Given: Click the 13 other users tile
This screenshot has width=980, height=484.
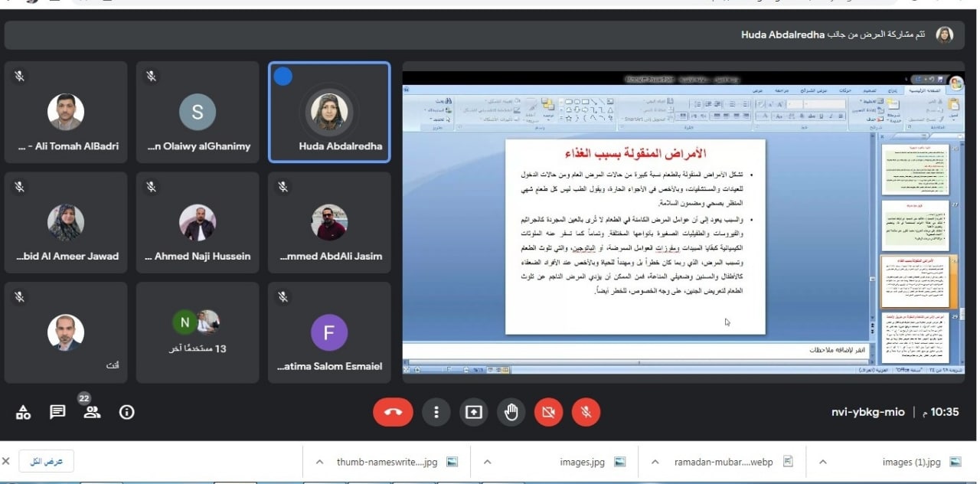Looking at the screenshot, I should 198,332.
